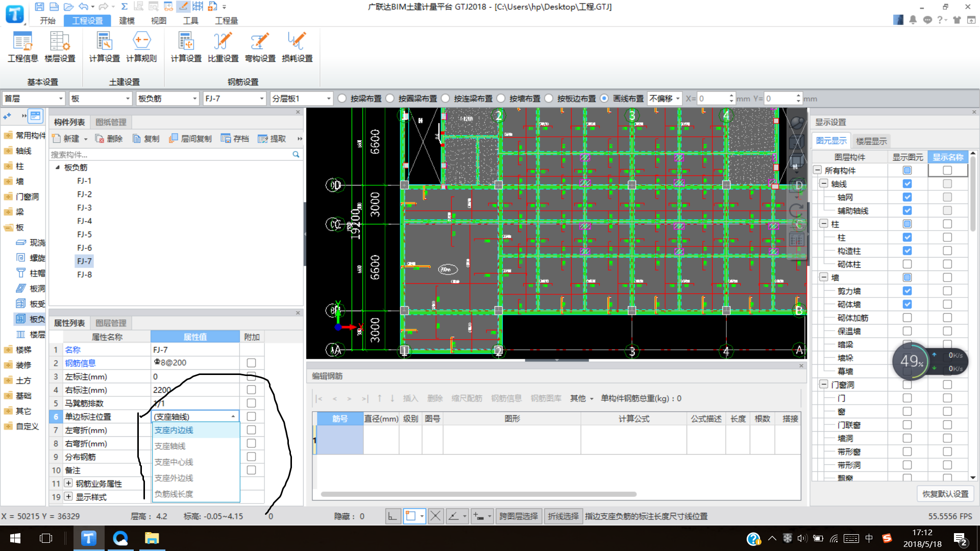Screen dimensions: 980x551
Task: Open the 板负筋 dropdown
Action: (167, 98)
